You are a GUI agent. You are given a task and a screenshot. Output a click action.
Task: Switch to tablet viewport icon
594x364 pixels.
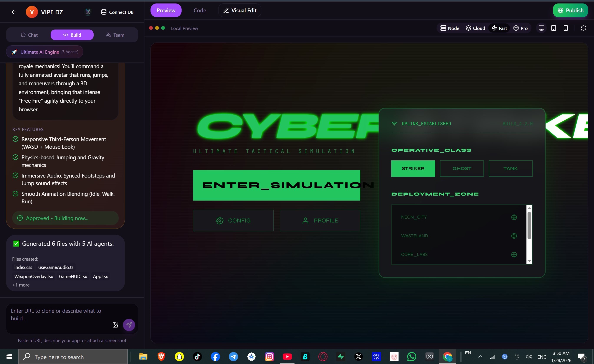(x=554, y=28)
